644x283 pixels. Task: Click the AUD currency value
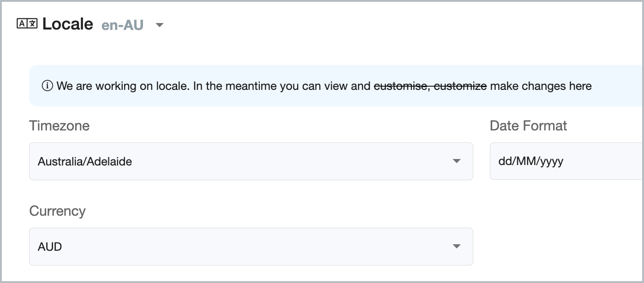[50, 247]
